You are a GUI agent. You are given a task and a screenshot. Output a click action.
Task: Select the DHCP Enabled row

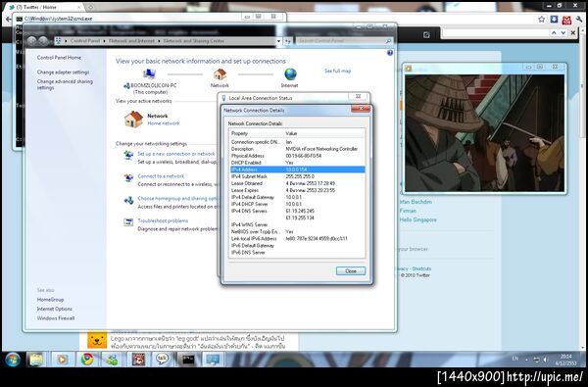(x=297, y=163)
